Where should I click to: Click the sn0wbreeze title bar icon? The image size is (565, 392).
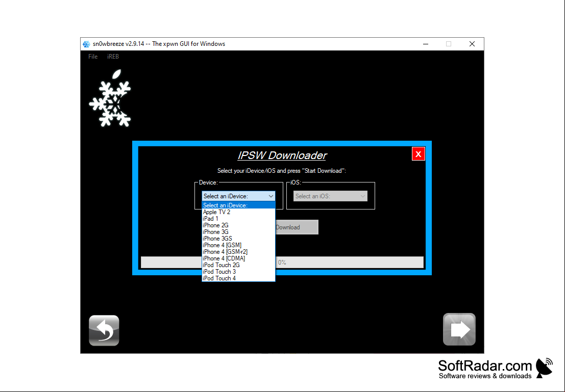[x=86, y=44]
